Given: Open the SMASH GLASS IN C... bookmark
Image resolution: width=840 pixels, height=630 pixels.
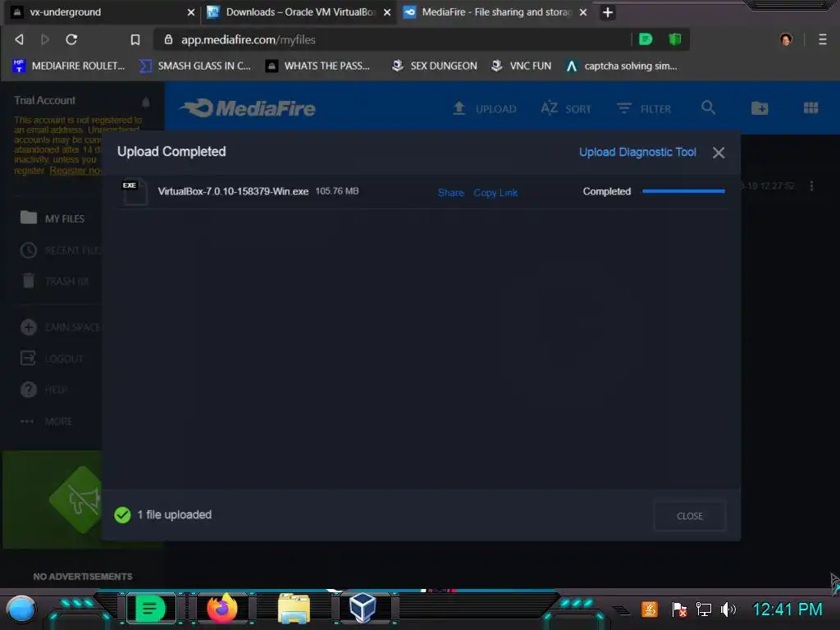Looking at the screenshot, I should click(x=195, y=66).
